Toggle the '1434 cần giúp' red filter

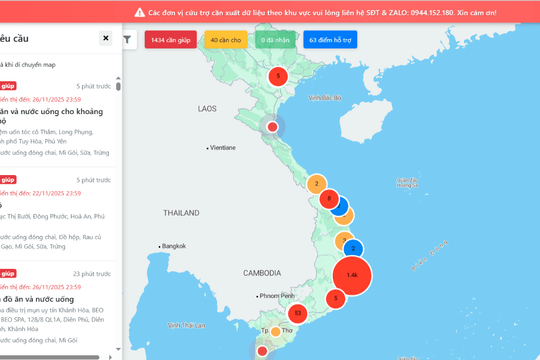(170, 40)
